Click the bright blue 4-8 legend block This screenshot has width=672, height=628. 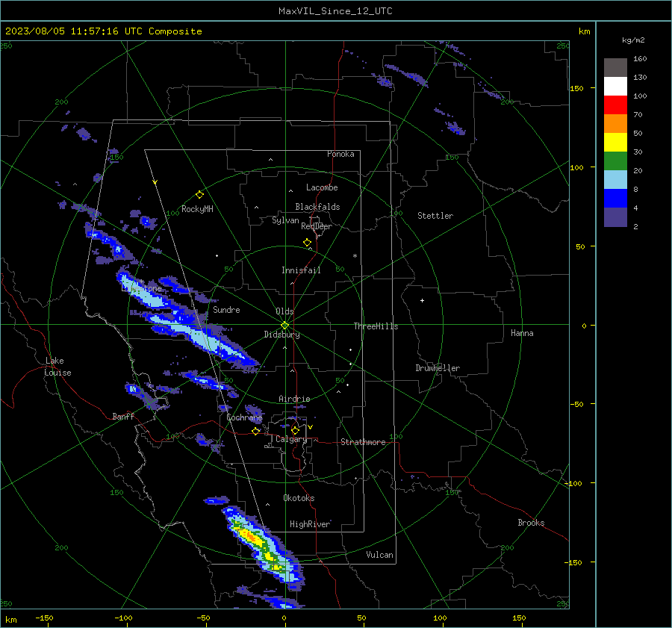point(615,199)
